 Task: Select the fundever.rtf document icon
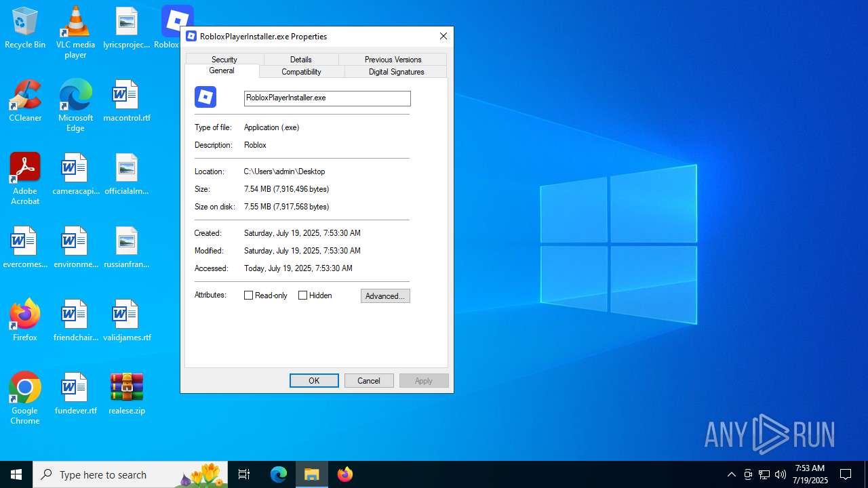(75, 394)
